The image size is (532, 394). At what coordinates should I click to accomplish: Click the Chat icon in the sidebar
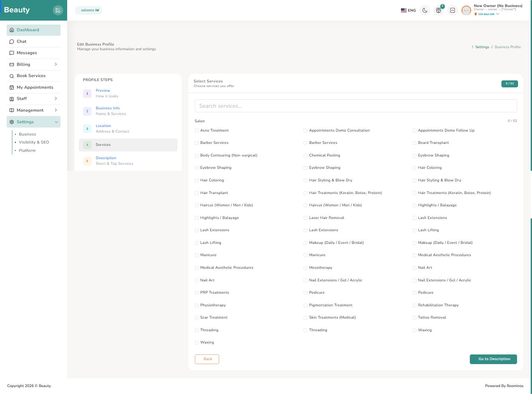[12, 42]
